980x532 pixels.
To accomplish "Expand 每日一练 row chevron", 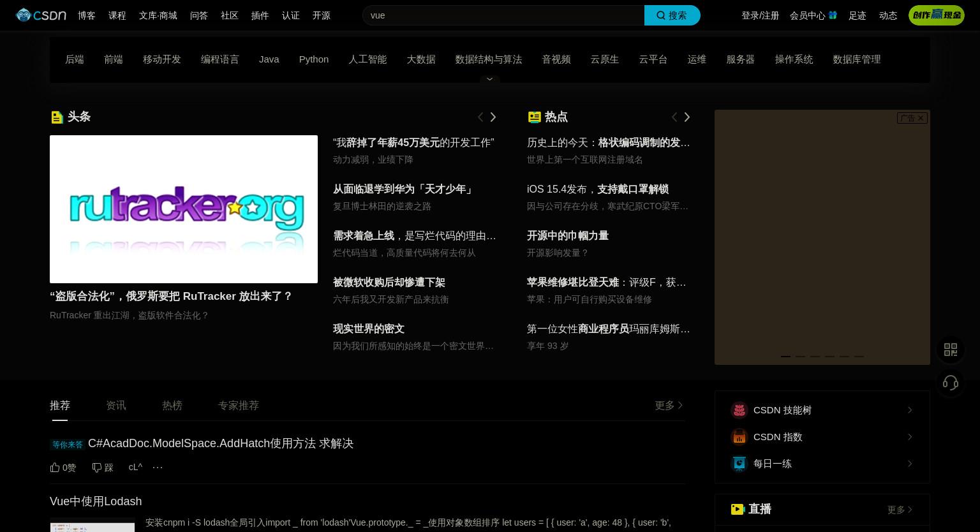I will pyautogui.click(x=910, y=464).
